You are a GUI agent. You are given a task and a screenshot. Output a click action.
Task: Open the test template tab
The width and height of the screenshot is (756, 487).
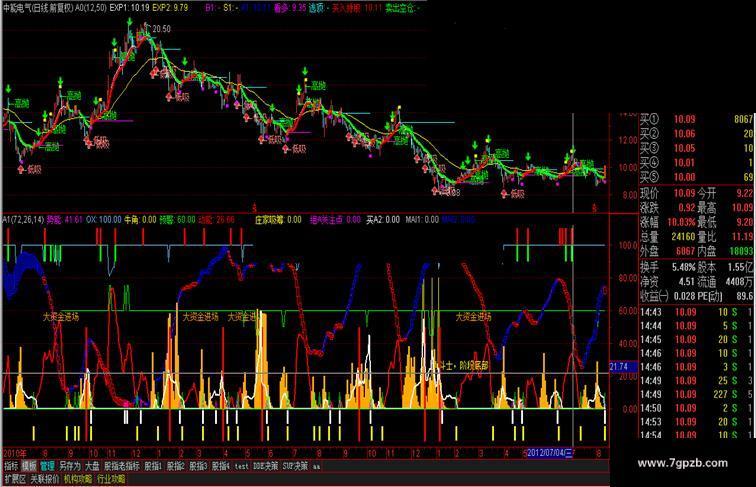242,466
